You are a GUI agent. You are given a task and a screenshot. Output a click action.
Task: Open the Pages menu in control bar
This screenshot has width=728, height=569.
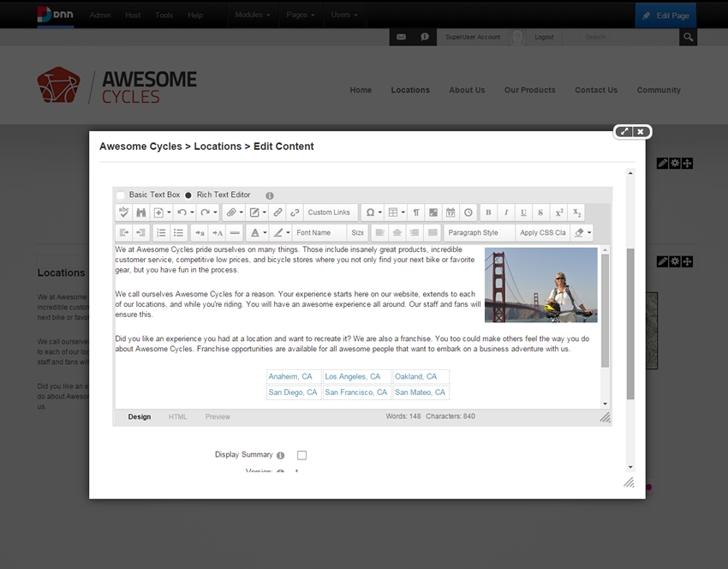pos(301,15)
